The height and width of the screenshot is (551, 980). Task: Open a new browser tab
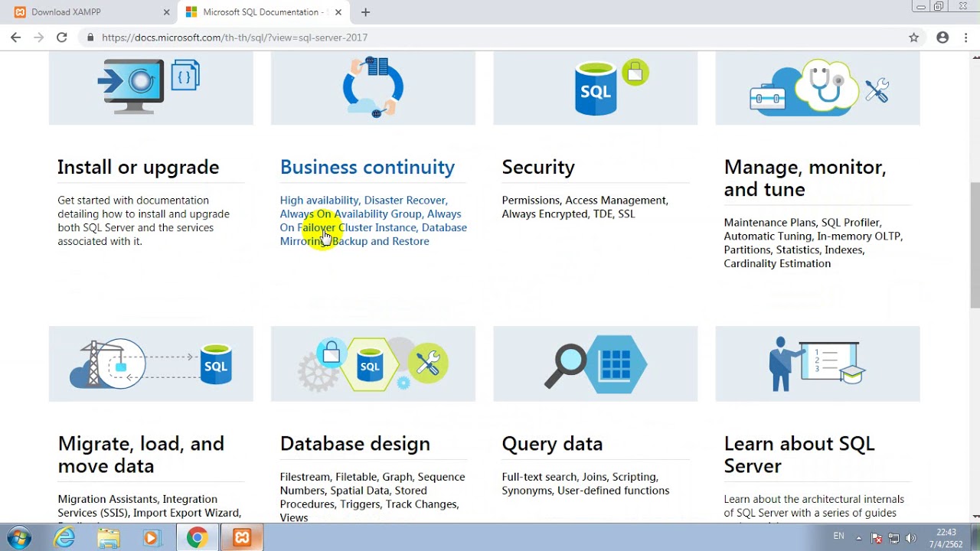[365, 12]
